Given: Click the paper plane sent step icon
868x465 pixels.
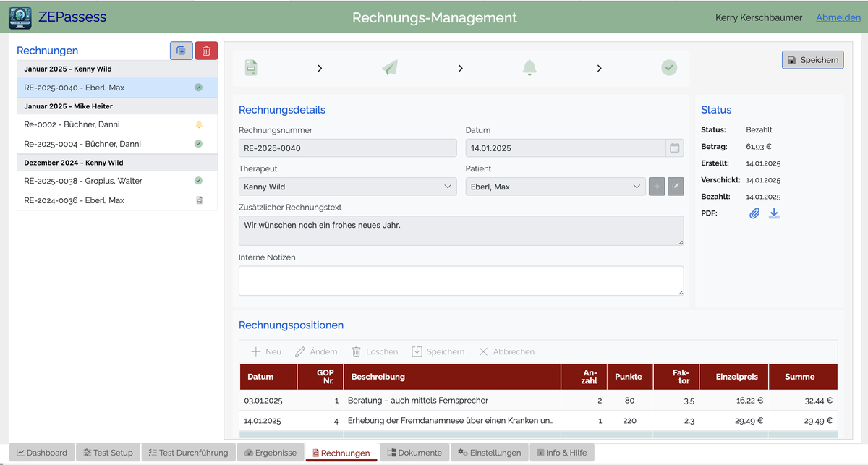Looking at the screenshot, I should [390, 68].
